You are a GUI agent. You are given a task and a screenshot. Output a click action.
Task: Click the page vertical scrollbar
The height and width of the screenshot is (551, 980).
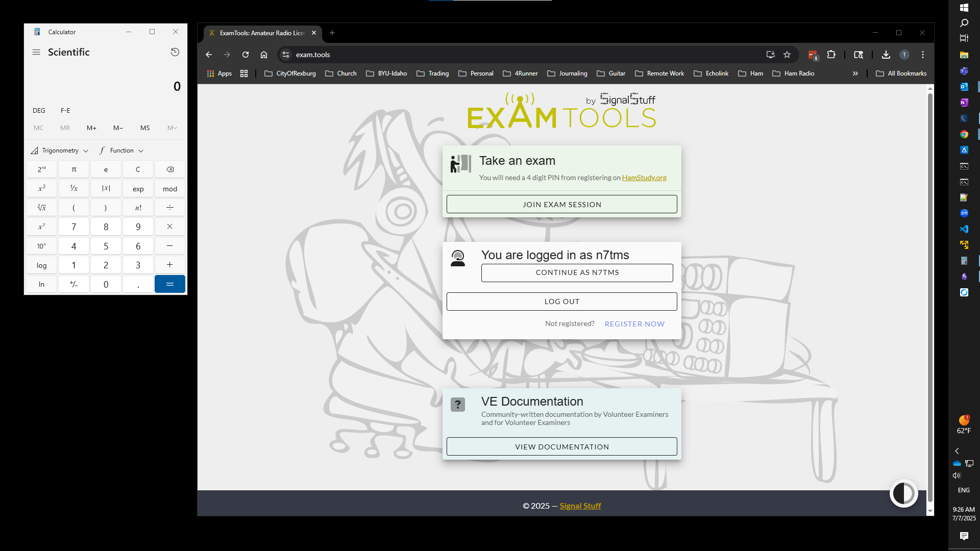(930, 296)
